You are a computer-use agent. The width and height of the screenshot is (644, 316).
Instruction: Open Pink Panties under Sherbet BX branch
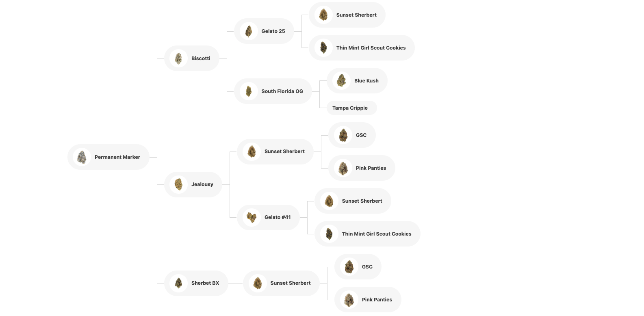point(368,299)
